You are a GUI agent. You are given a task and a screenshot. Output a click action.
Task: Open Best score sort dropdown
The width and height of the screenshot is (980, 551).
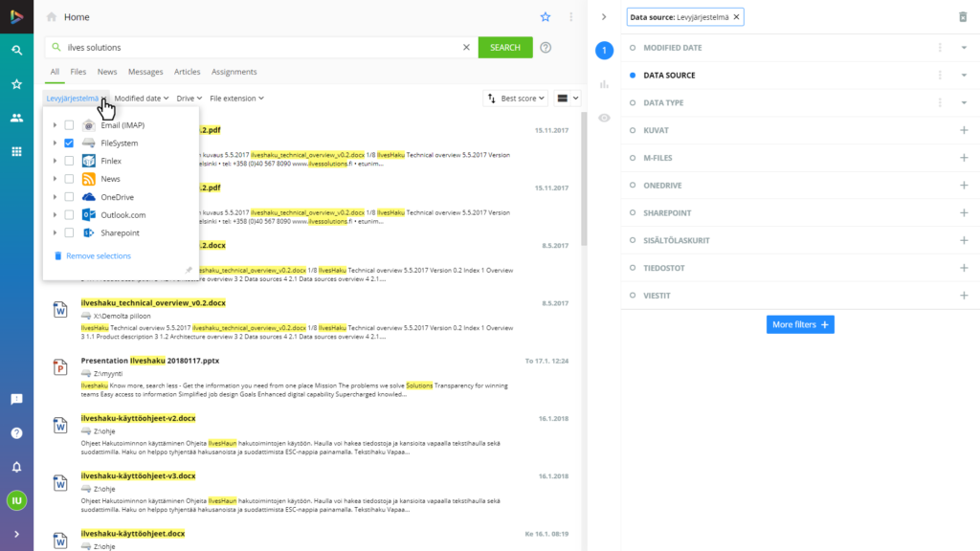coord(516,99)
